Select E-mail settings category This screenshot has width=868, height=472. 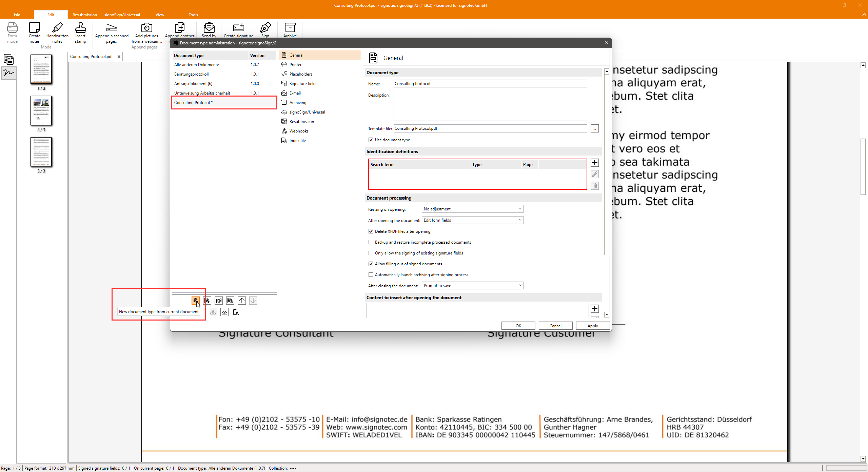click(x=320, y=93)
